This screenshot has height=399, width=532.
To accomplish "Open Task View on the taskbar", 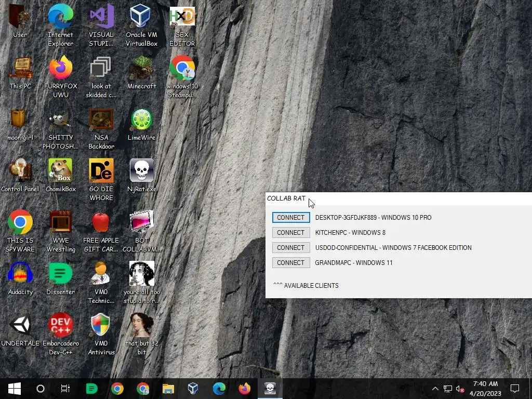I will tap(65, 389).
